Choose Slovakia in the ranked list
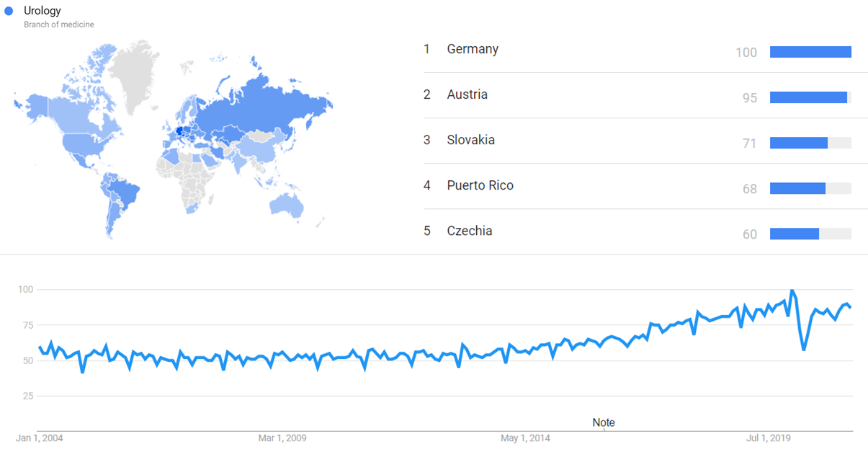Image resolution: width=868 pixels, height=460 pixels. tap(470, 140)
